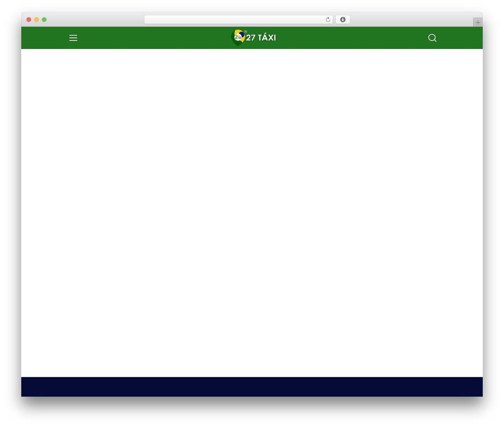
Task: Open the browser downloads arrow button
Action: 343,20
